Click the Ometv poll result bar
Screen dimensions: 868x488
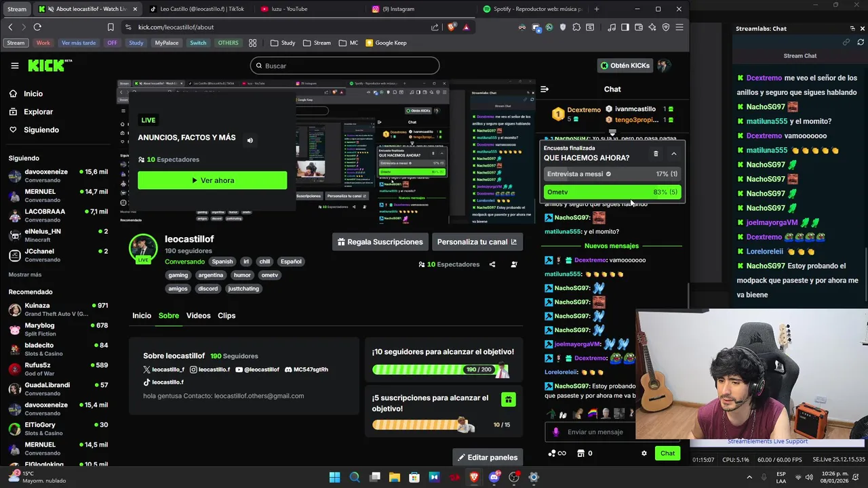pyautogui.click(x=612, y=192)
